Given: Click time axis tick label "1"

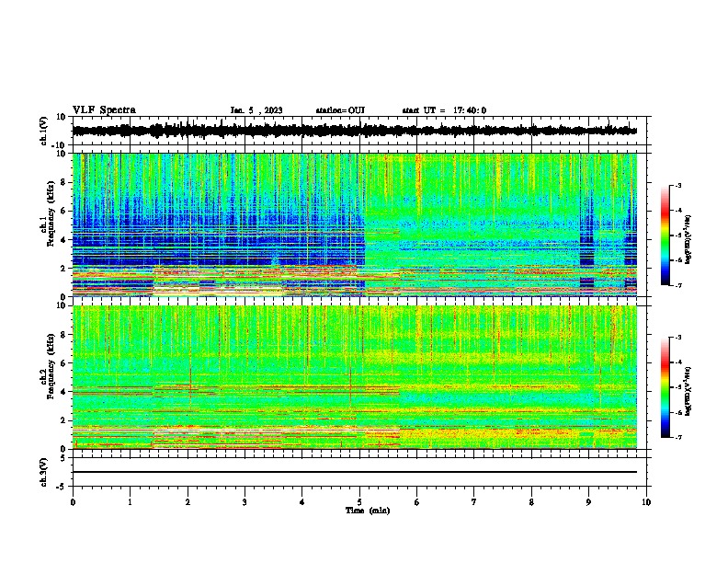Looking at the screenshot, I should click(130, 502).
